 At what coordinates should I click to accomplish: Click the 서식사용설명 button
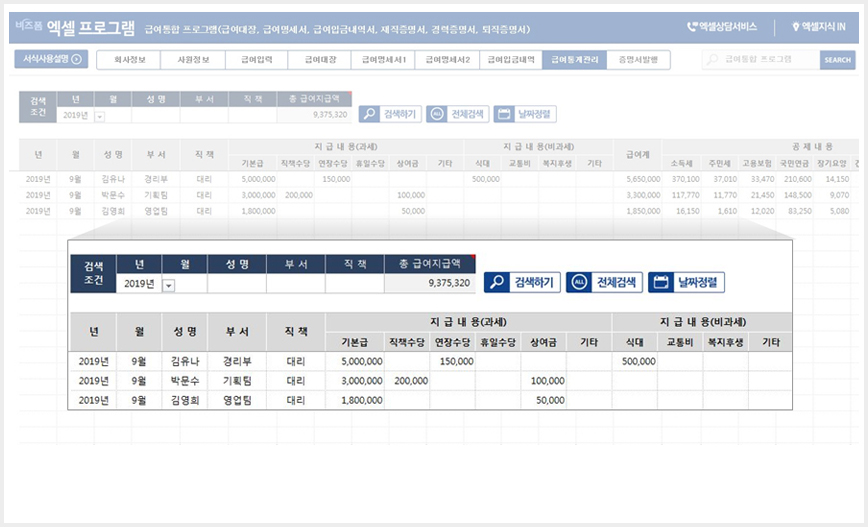(51, 59)
